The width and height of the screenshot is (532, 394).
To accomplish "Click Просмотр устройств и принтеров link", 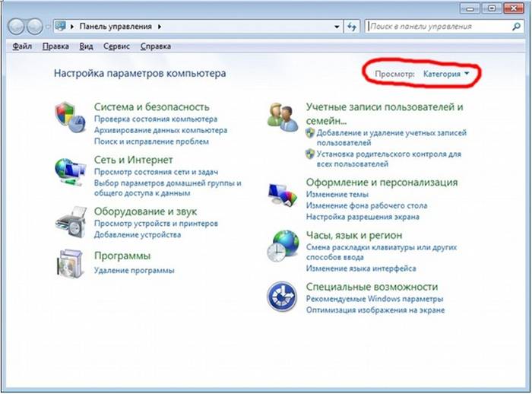I will 156,224.
